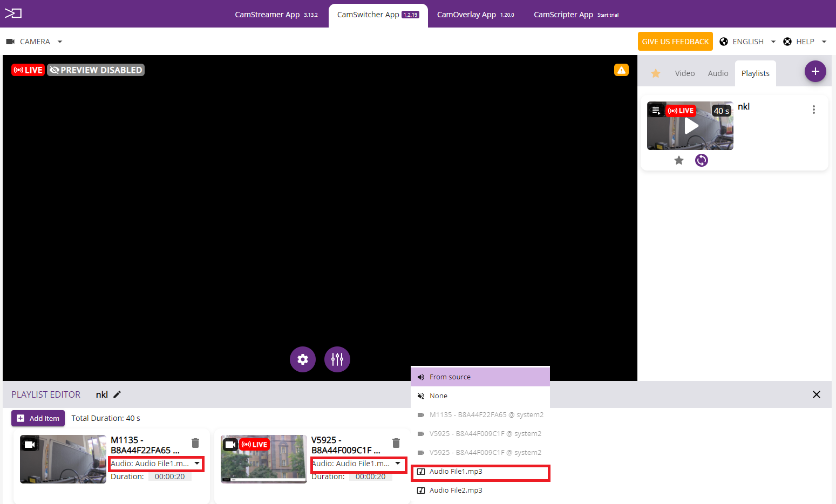Click the GIVE US FEEDBACK button
The height and width of the screenshot is (504, 836).
[675, 42]
